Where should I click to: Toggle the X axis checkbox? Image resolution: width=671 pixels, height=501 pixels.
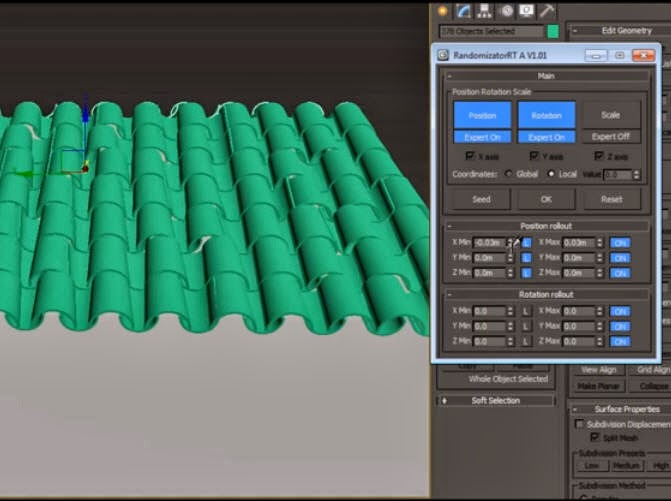click(470, 156)
